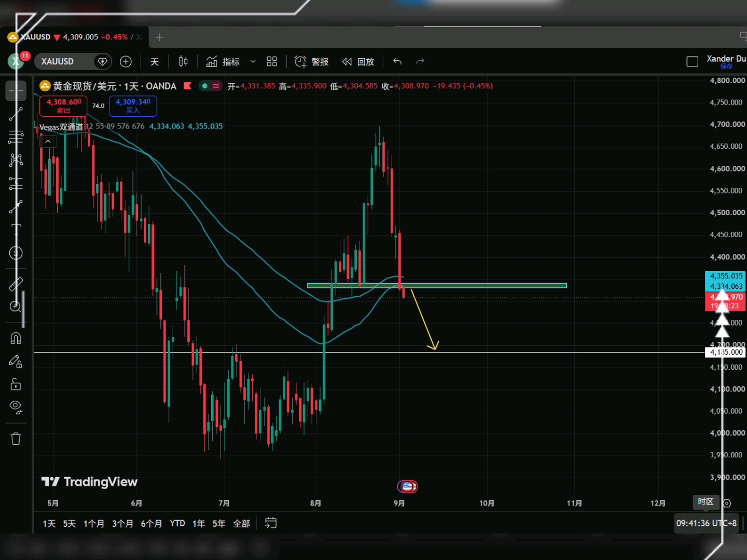This screenshot has width=747, height=560.
Task: Toggle magnet mode on
Action: tap(16, 339)
